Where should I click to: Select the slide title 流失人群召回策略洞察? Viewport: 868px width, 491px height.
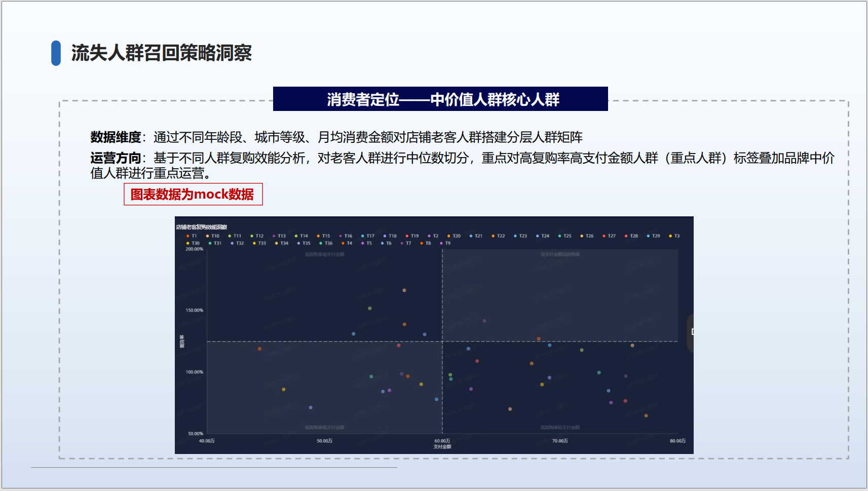(162, 53)
